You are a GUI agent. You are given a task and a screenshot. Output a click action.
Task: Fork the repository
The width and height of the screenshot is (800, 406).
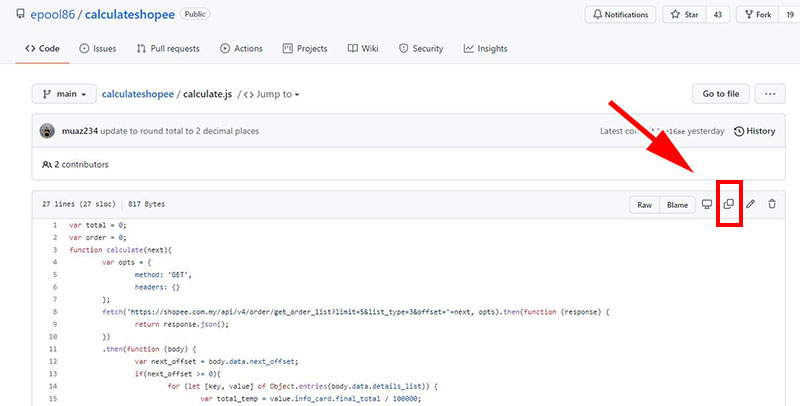coord(758,15)
